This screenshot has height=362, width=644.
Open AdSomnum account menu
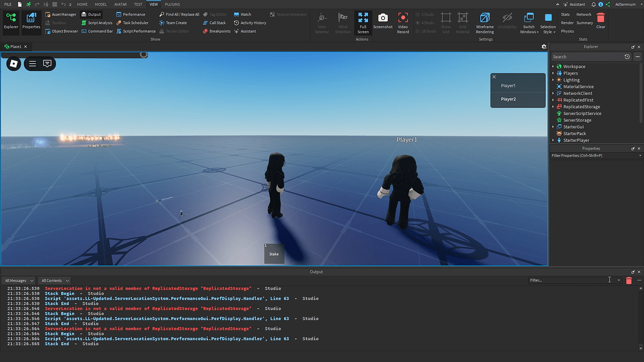[628, 4]
